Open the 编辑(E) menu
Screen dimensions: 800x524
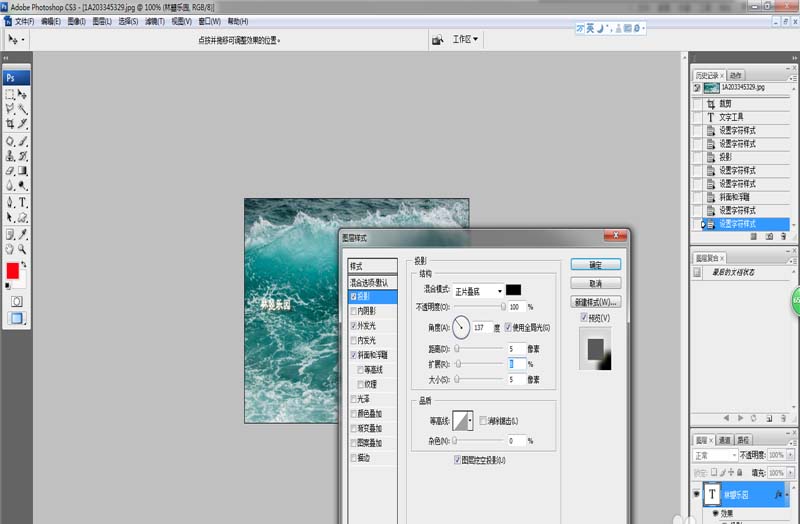[x=51, y=21]
